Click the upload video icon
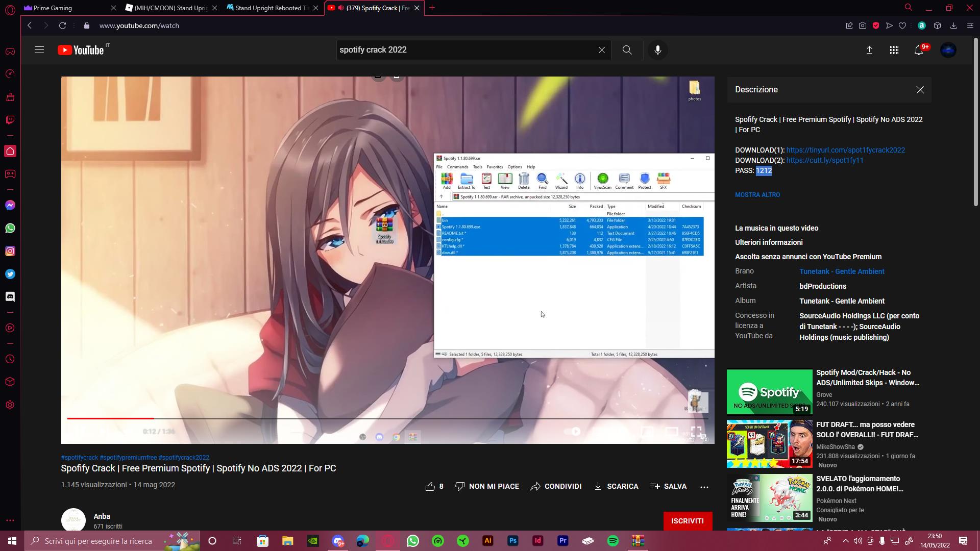The image size is (980, 551). [x=869, y=50]
